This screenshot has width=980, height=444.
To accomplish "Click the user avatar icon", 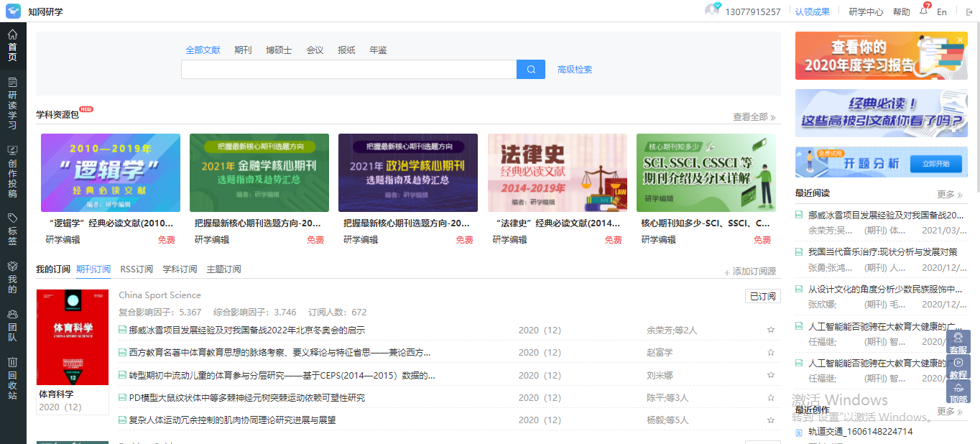I will point(712,10).
